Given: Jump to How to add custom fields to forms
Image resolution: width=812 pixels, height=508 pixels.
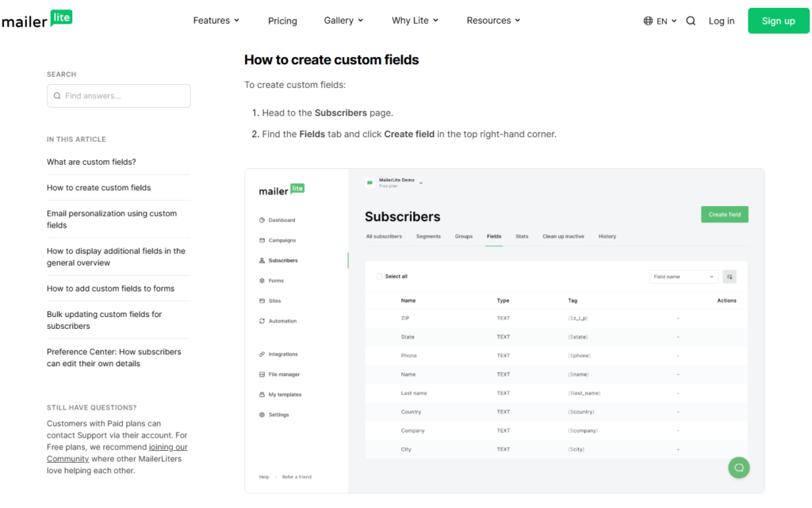Looking at the screenshot, I should coord(111,288).
